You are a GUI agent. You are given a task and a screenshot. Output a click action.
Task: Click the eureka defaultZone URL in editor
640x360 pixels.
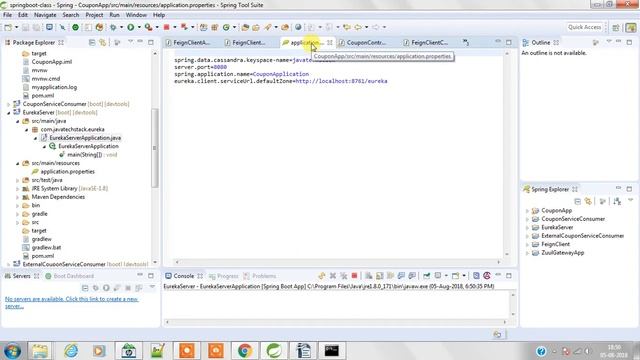click(x=341, y=81)
